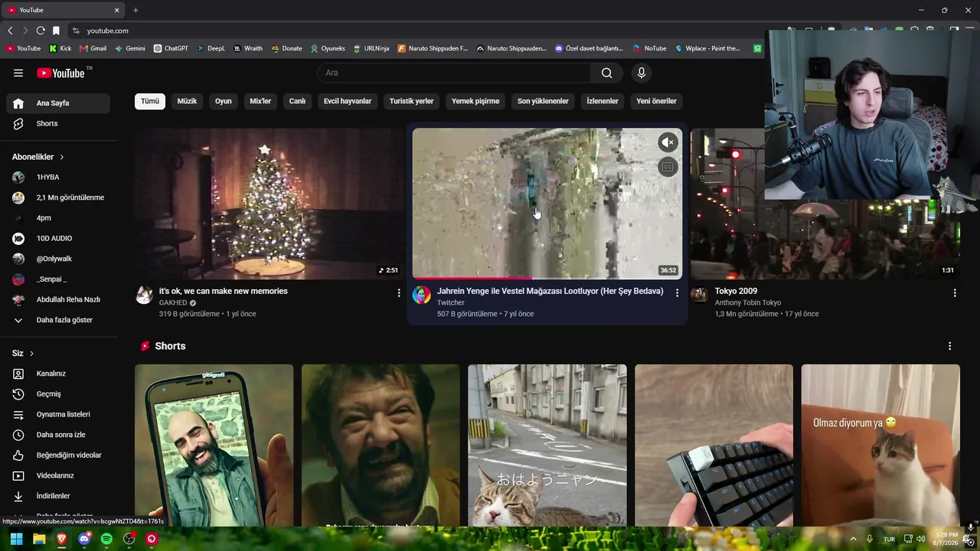Open Beğendiğim videolar
Viewport: 980px width, 551px height.
(58, 455)
